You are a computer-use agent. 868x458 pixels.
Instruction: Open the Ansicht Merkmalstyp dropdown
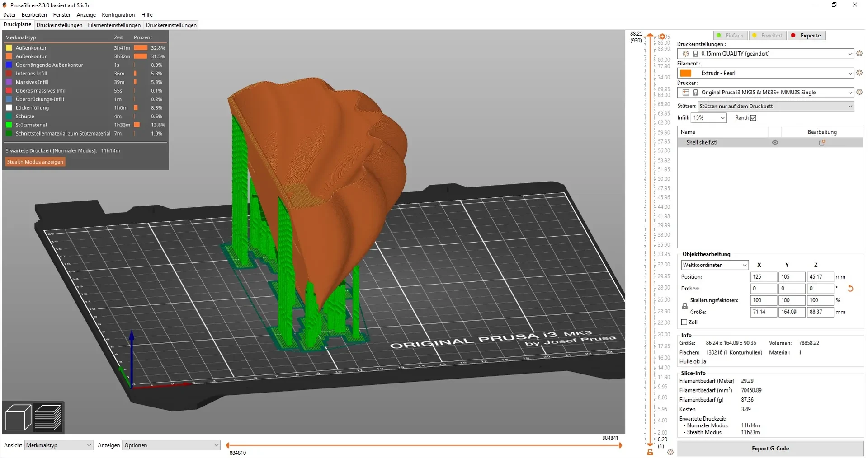coord(59,445)
